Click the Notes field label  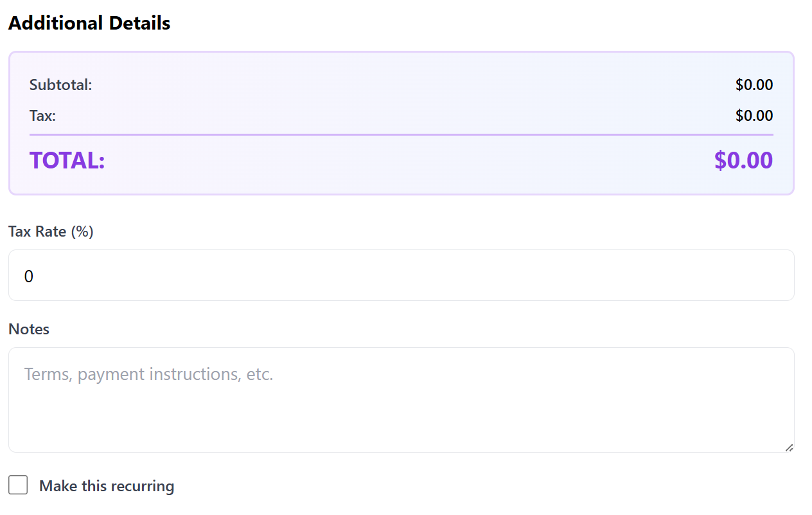[29, 329]
